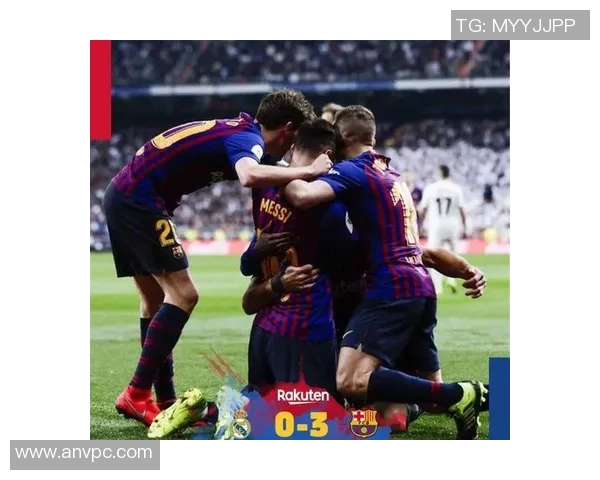This screenshot has width=600, height=480.
Task: Click the number 17 on the white jersey
Action: tap(444, 206)
